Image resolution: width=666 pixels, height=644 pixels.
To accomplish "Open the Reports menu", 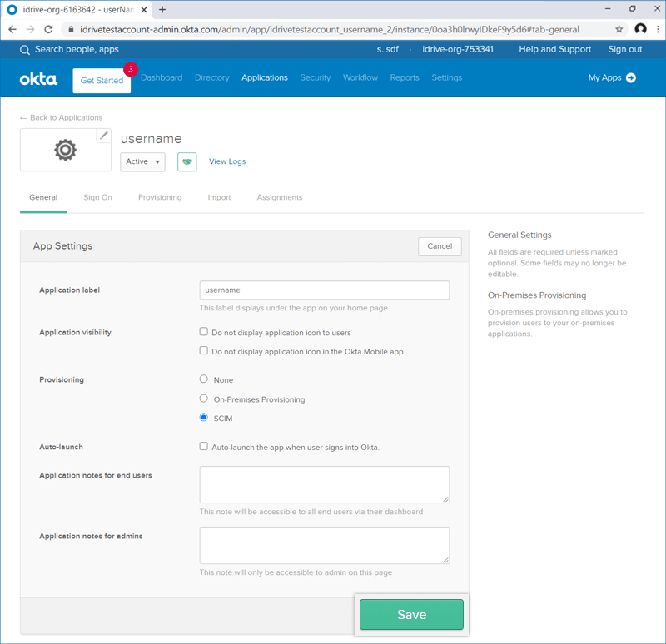I will [405, 77].
